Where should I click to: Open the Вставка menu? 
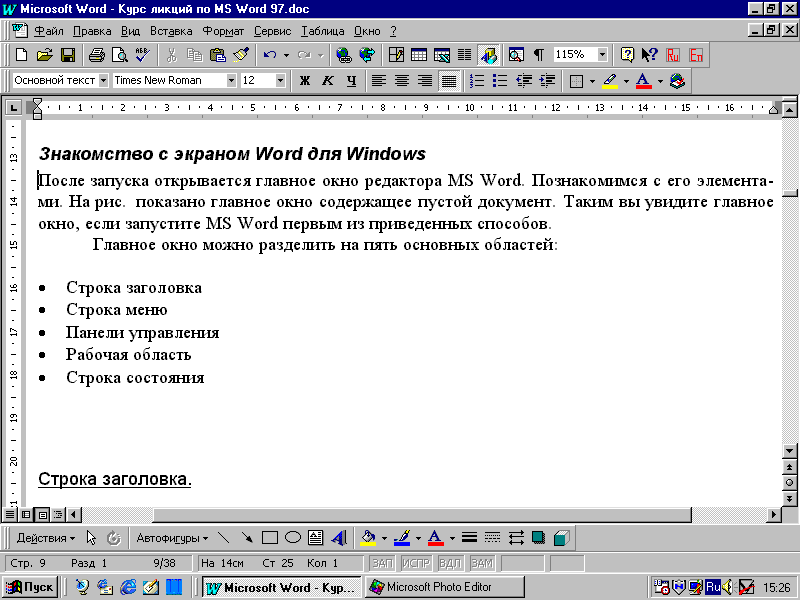point(171,31)
